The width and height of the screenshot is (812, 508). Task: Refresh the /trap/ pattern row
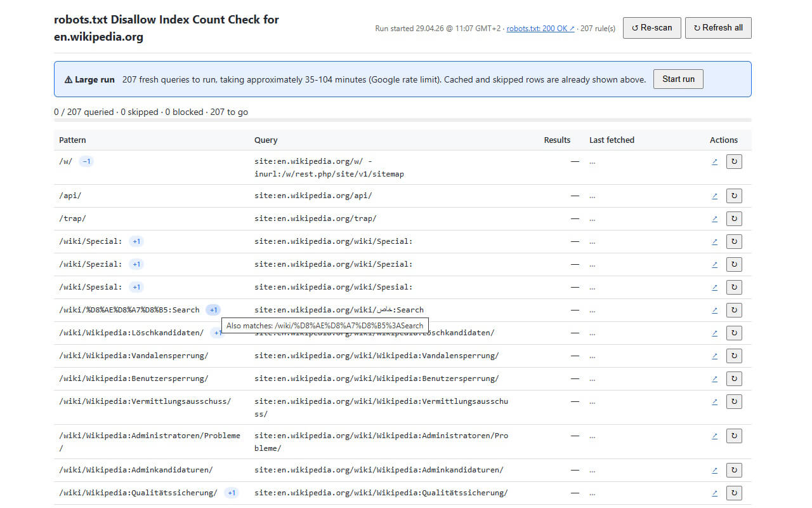coord(734,218)
